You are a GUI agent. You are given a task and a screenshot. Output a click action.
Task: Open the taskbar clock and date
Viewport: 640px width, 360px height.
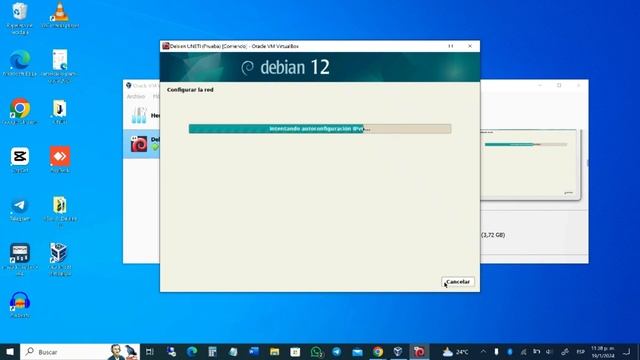pos(603,352)
